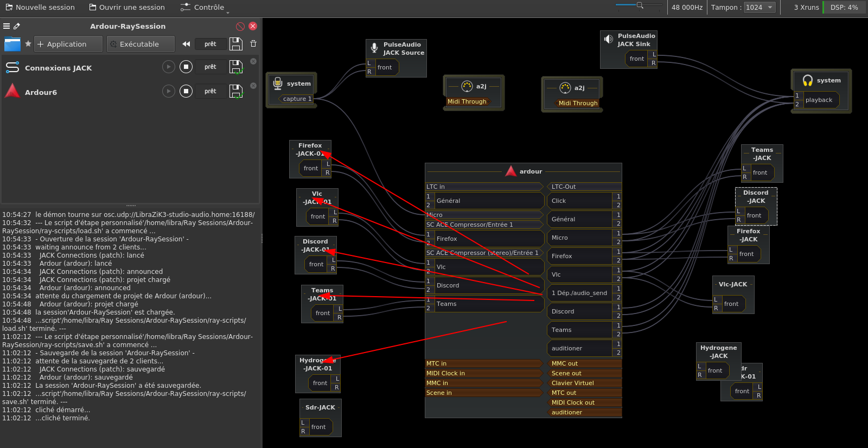This screenshot has height=448, width=868.
Task: Click the 3 Xruns counter
Action: (806, 8)
